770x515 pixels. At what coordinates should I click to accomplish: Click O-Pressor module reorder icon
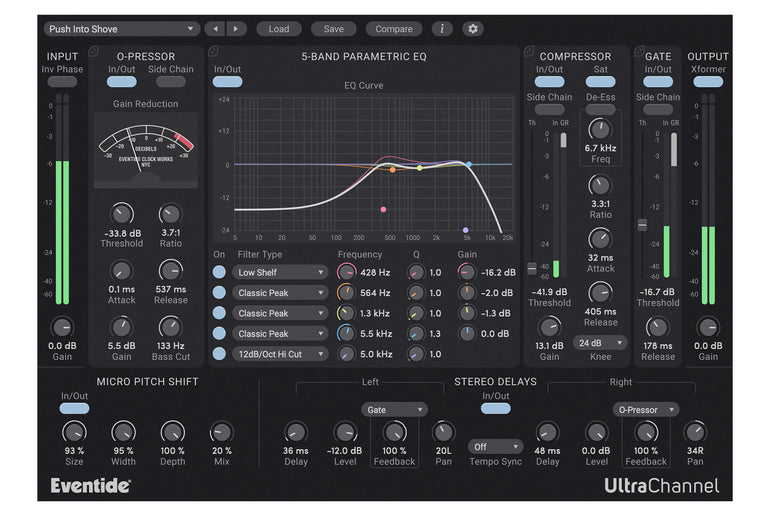[94, 51]
